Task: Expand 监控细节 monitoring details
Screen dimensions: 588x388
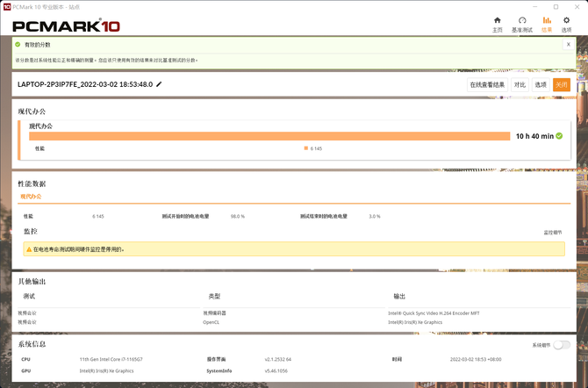Action: click(x=553, y=257)
